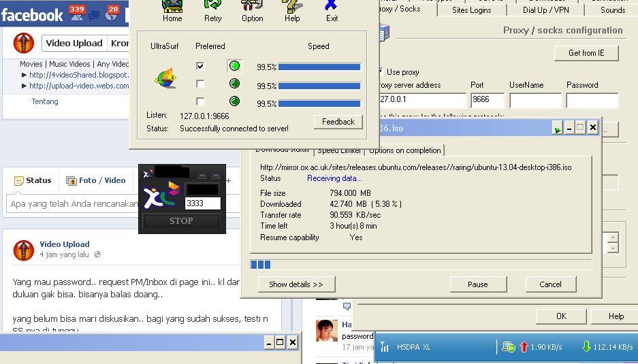Click the Feedback button in UltraSurf
Screen dimensions: 638x364
coord(338,122)
